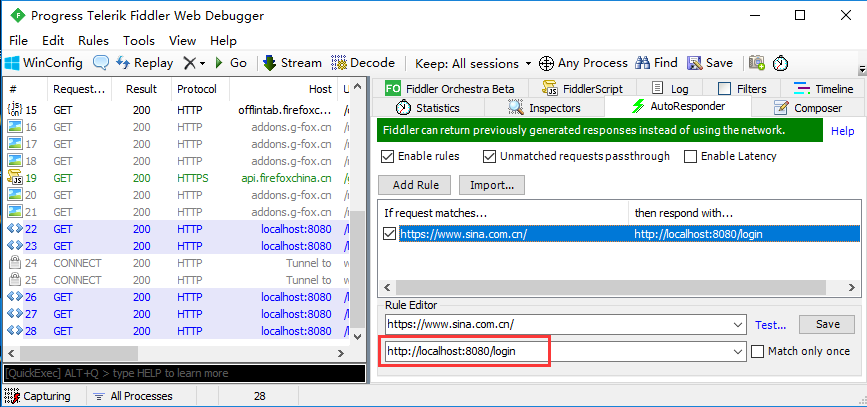Click the Capturing status indicator
This screenshot has width=867, height=407.
[39, 396]
